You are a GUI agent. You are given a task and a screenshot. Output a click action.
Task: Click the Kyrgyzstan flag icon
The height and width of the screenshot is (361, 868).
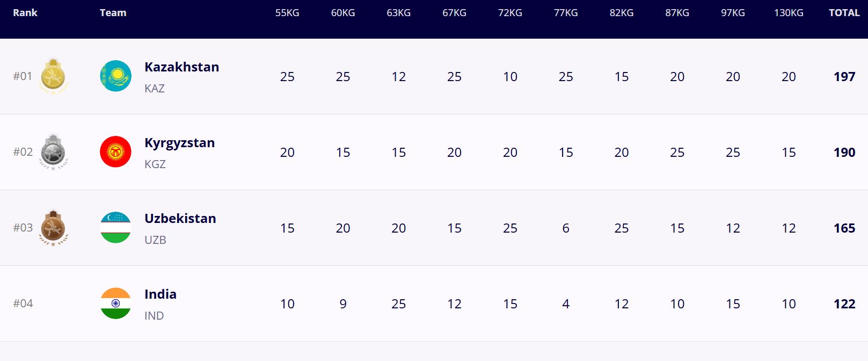(x=115, y=152)
